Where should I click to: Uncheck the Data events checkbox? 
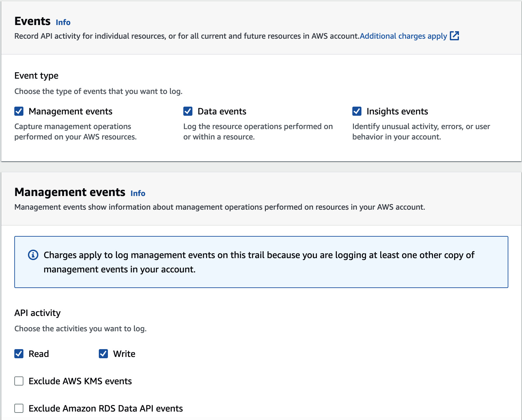188,111
